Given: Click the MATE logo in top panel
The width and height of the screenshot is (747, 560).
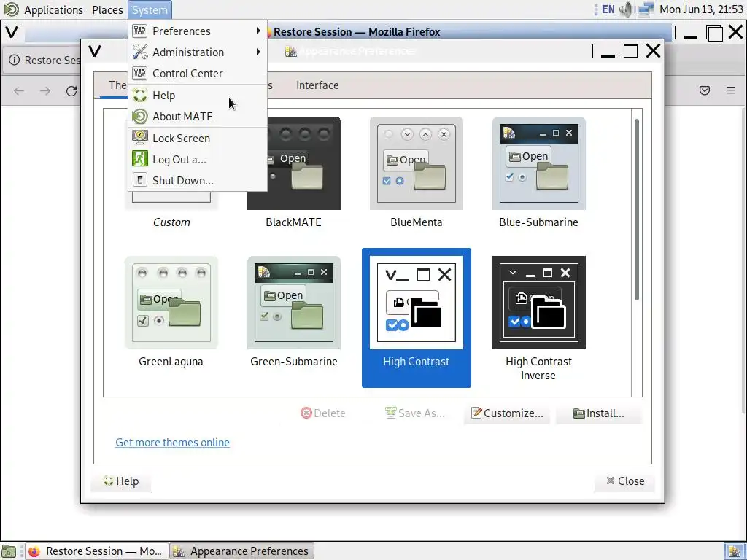Looking at the screenshot, I should click(11, 9).
